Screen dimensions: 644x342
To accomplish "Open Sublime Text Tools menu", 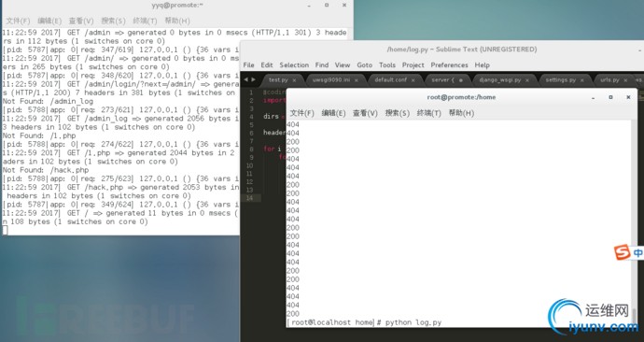I will click(387, 65).
